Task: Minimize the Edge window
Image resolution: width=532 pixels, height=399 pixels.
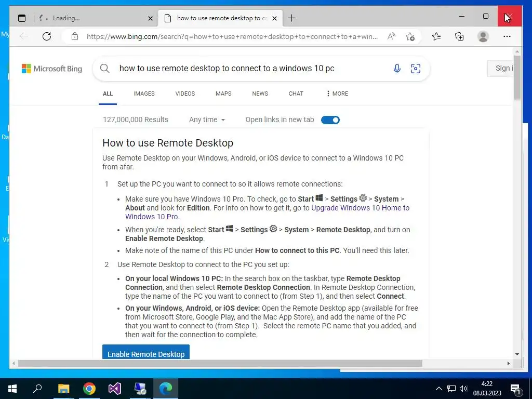Action: point(462,16)
